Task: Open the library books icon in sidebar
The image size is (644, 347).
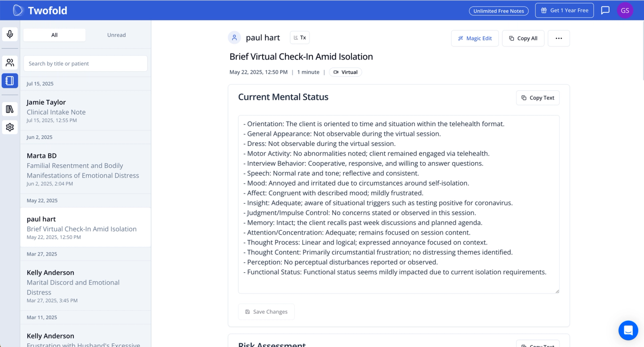Action: tap(10, 109)
